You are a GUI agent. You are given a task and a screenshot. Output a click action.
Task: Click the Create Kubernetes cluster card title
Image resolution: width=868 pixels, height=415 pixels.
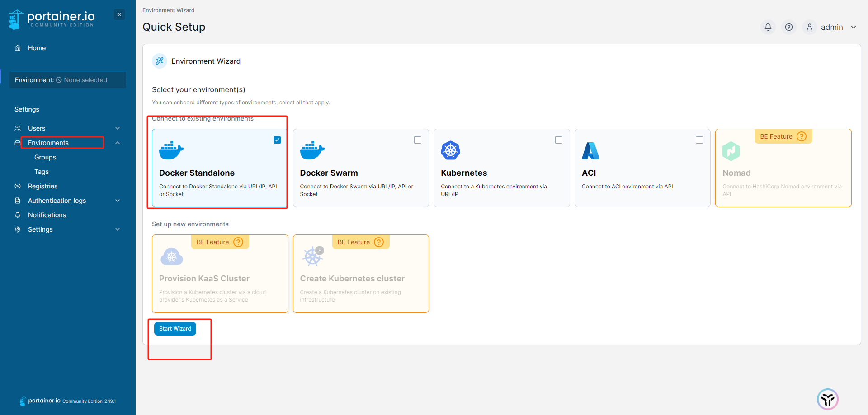click(352, 279)
